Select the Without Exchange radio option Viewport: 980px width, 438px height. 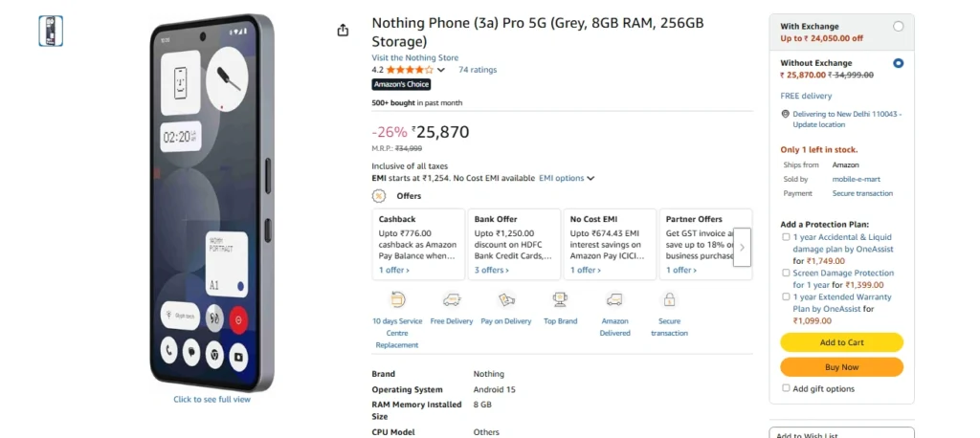pos(898,63)
